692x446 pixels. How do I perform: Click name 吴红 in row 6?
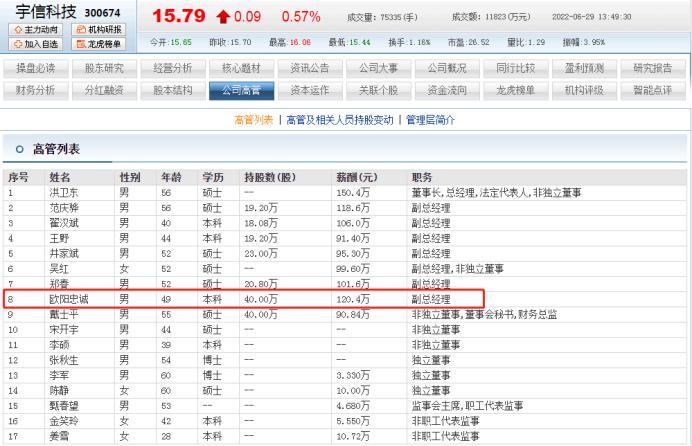59,269
